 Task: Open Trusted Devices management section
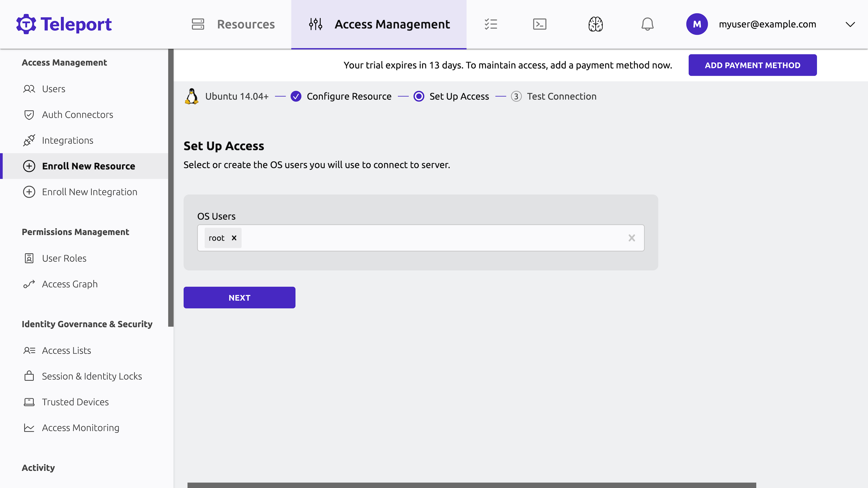[75, 402]
